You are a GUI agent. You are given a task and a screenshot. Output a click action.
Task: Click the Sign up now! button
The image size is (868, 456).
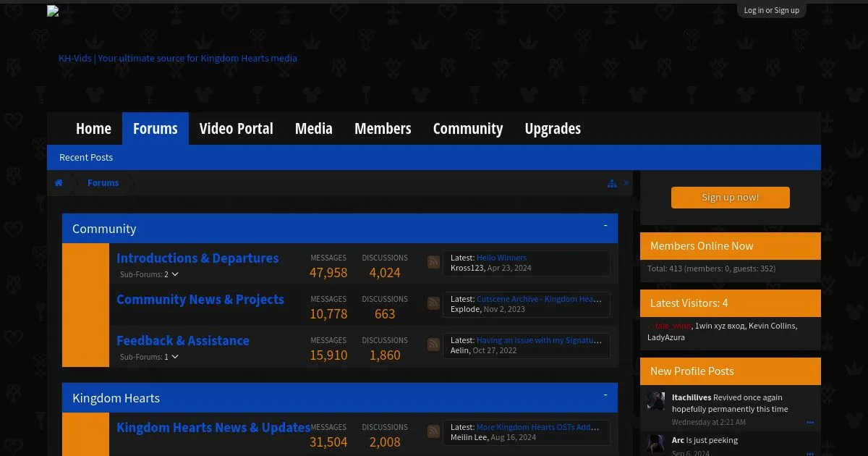731,198
